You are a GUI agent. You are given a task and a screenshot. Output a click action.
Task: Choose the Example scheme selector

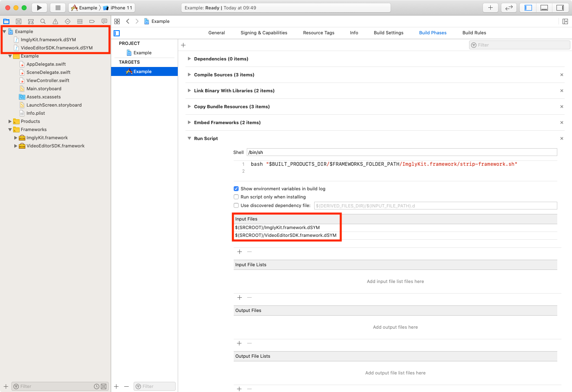pos(85,8)
